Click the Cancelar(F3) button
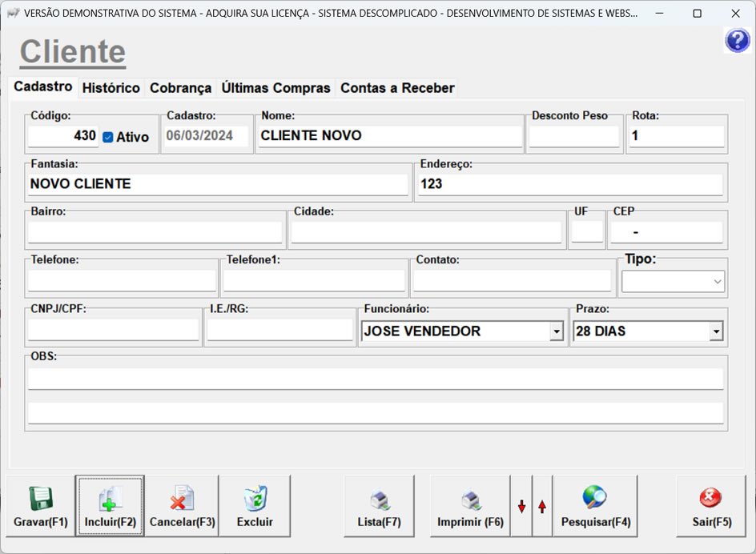Screen dimensions: 756x554 [183, 506]
